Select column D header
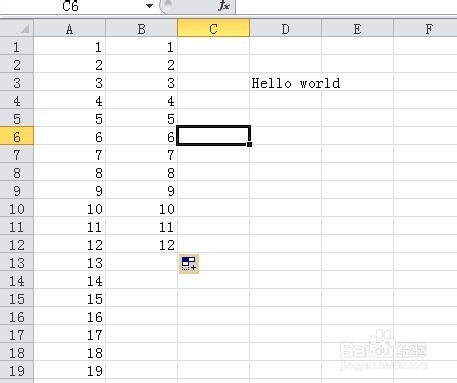 pos(285,28)
